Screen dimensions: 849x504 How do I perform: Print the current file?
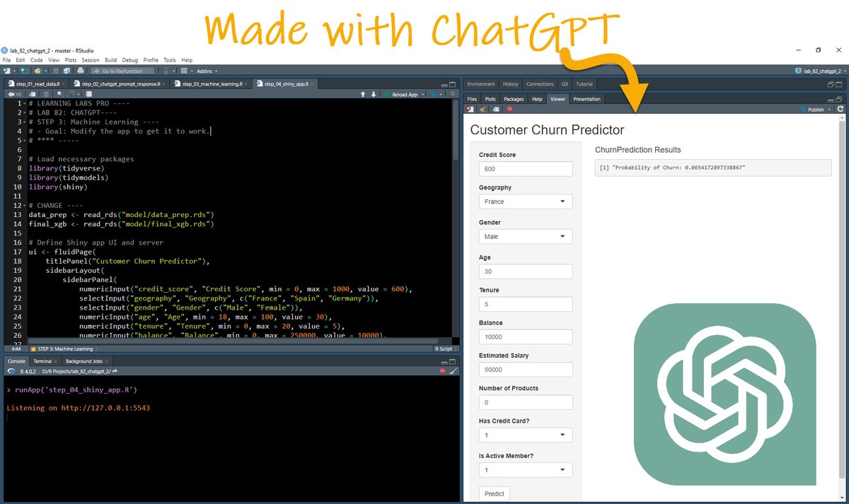pyautogui.click(x=80, y=71)
